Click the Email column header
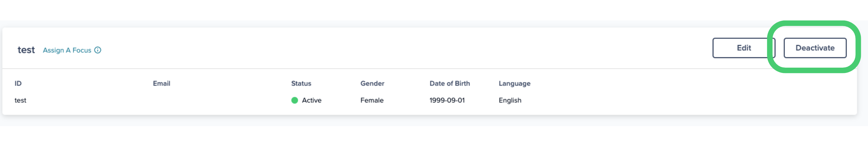Screen dimensions: 868x151 [x=161, y=83]
